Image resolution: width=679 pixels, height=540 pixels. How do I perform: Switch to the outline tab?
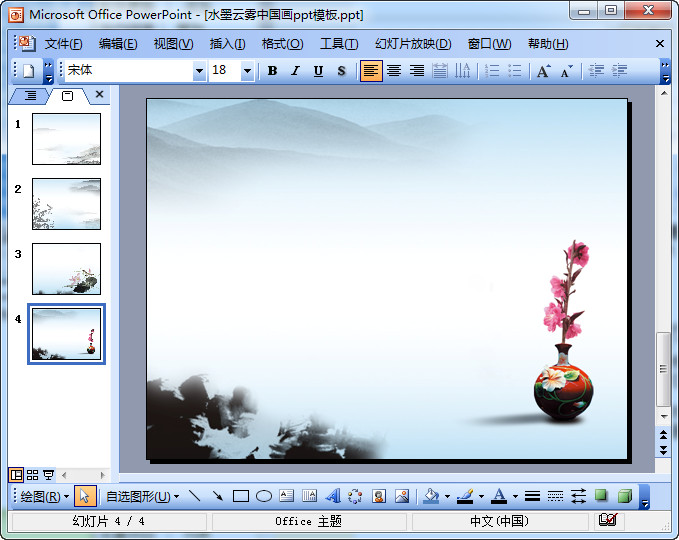tap(30, 95)
